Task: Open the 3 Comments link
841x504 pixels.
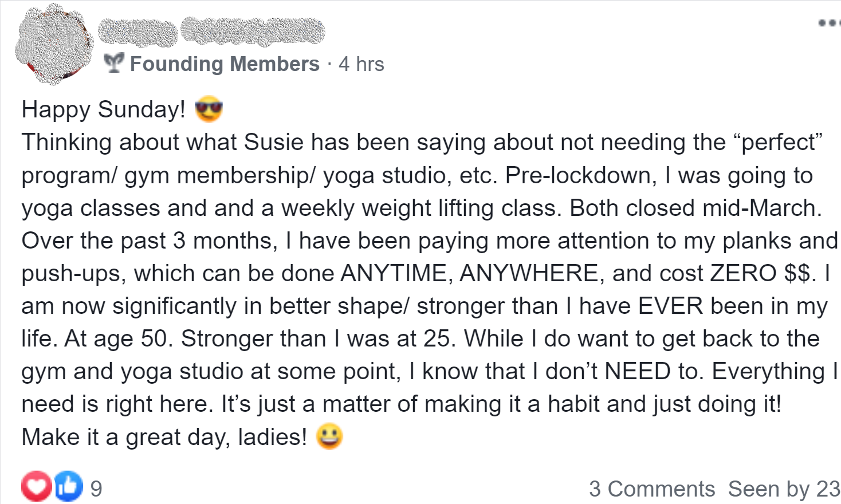Action: pyautogui.click(x=652, y=489)
